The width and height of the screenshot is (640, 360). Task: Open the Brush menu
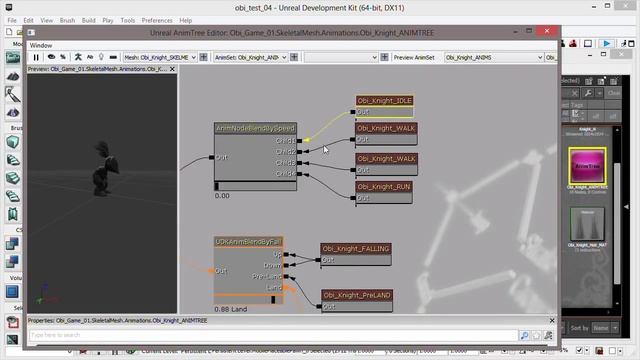(x=67, y=20)
